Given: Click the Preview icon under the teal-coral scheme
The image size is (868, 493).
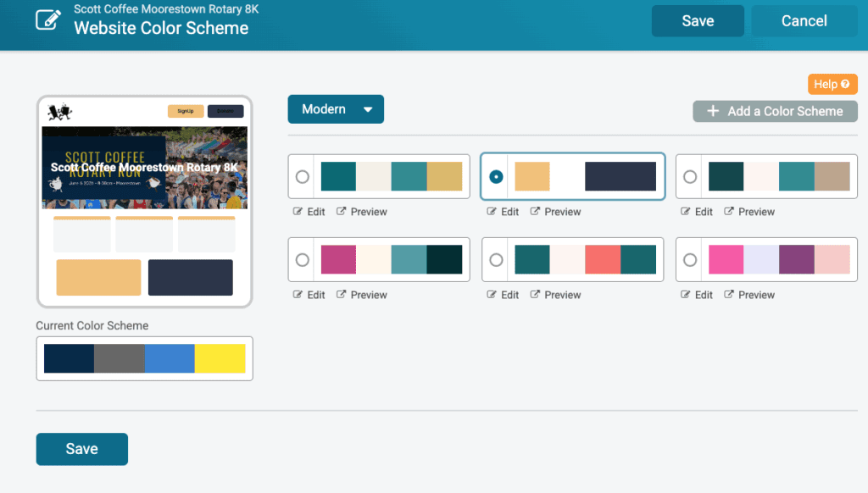Looking at the screenshot, I should pyautogui.click(x=535, y=295).
